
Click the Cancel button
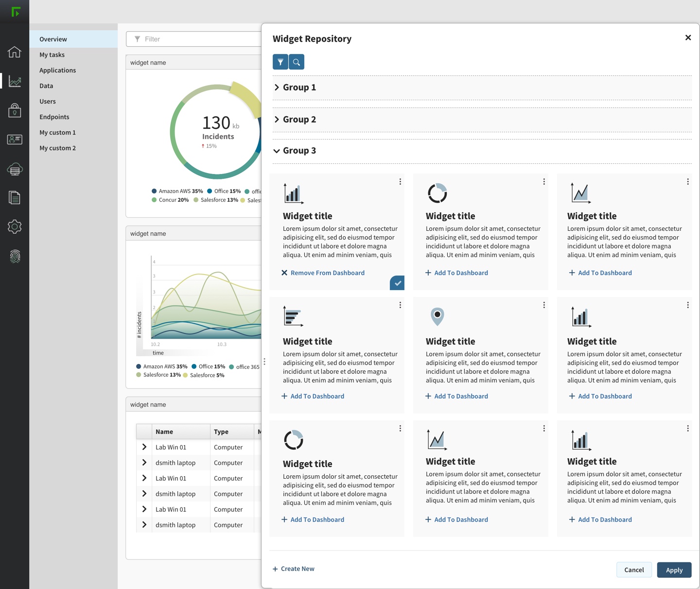(634, 570)
